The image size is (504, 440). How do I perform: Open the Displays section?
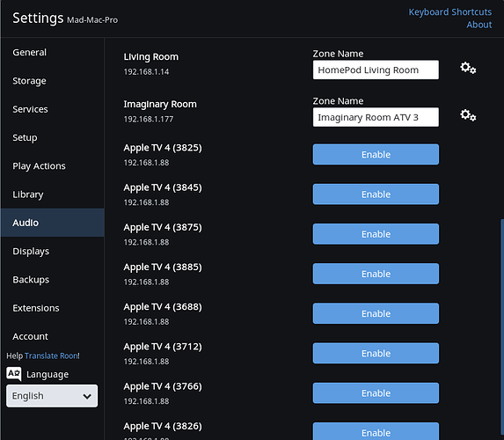[x=53, y=251]
